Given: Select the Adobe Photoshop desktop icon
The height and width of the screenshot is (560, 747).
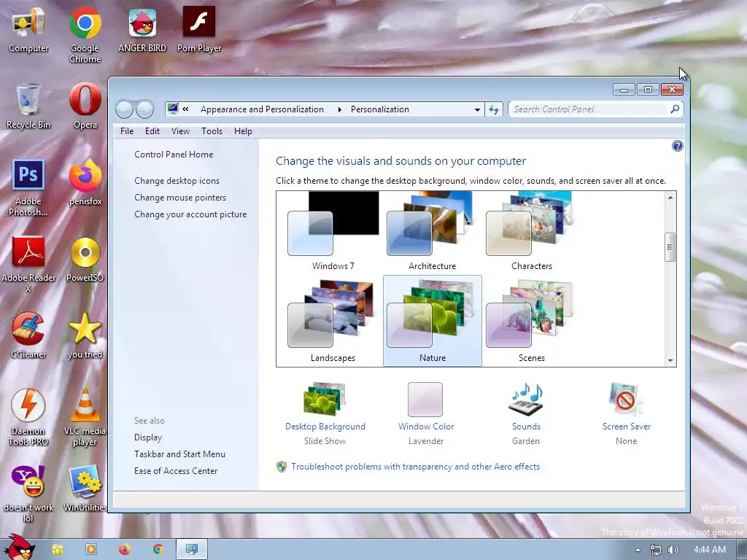Looking at the screenshot, I should [28, 188].
